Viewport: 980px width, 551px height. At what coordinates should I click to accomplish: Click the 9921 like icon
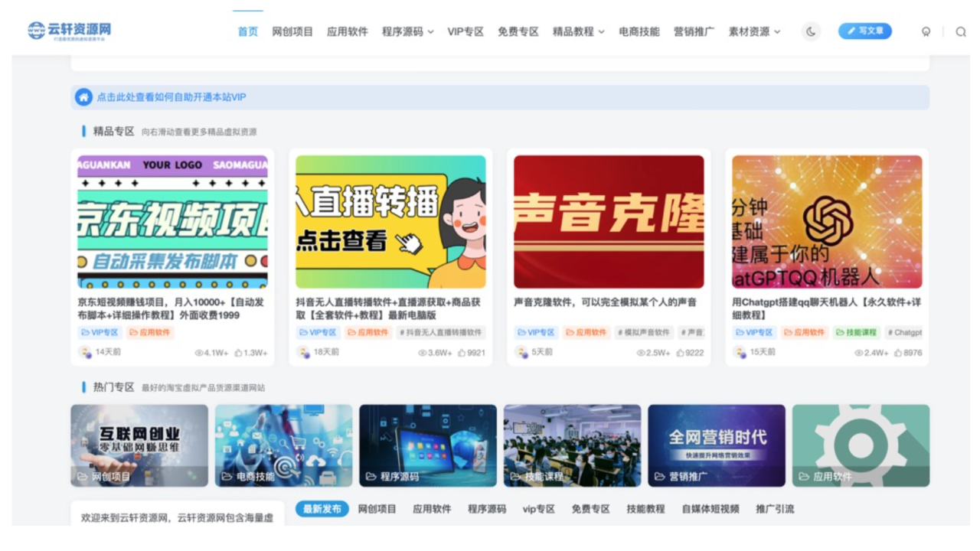click(462, 353)
